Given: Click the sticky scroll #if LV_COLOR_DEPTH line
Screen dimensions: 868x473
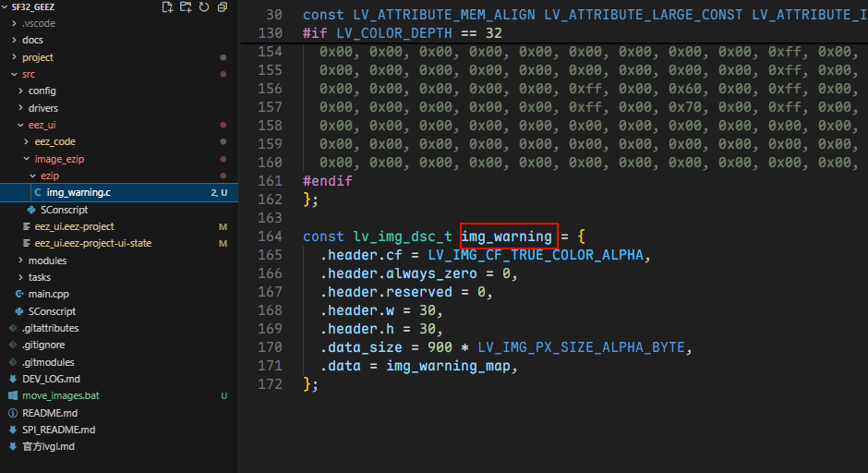Looking at the screenshot, I should pyautogui.click(x=403, y=33).
